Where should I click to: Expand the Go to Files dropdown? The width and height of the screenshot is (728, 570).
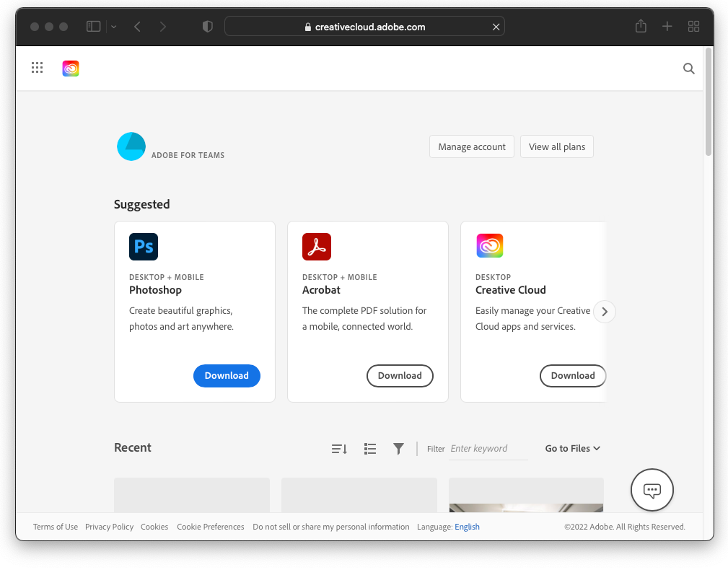click(x=572, y=449)
